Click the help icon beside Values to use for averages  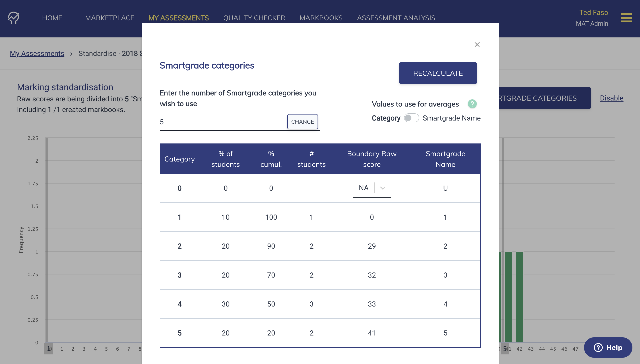pyautogui.click(x=472, y=104)
